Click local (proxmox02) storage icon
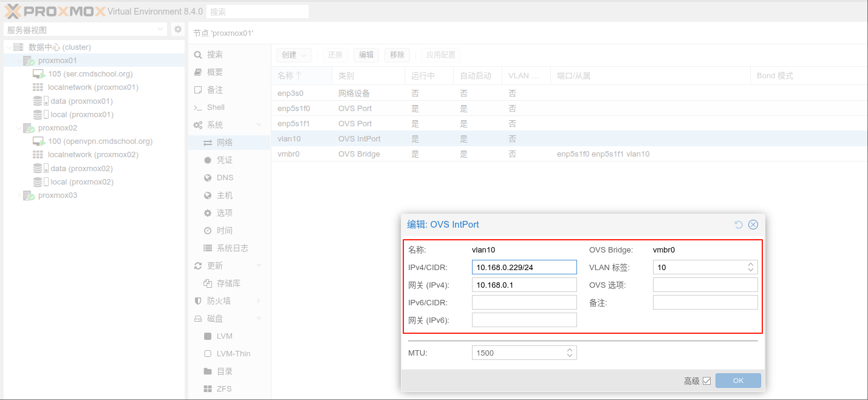The height and width of the screenshot is (400, 868). [x=40, y=182]
